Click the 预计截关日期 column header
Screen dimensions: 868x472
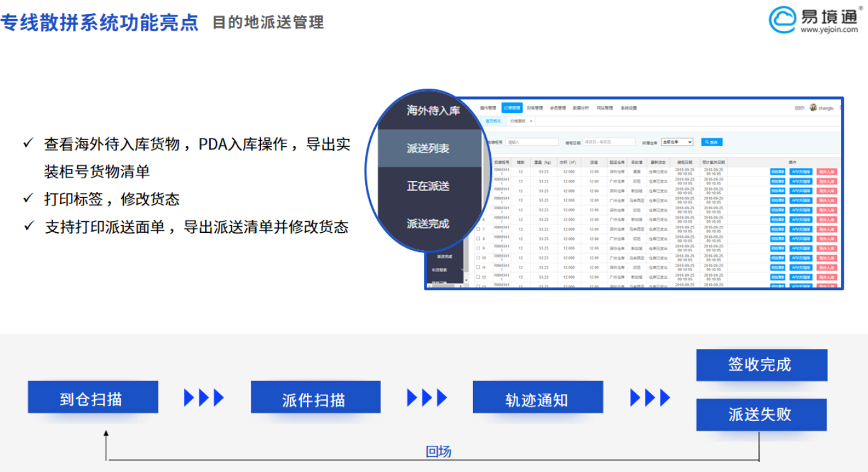click(x=714, y=163)
